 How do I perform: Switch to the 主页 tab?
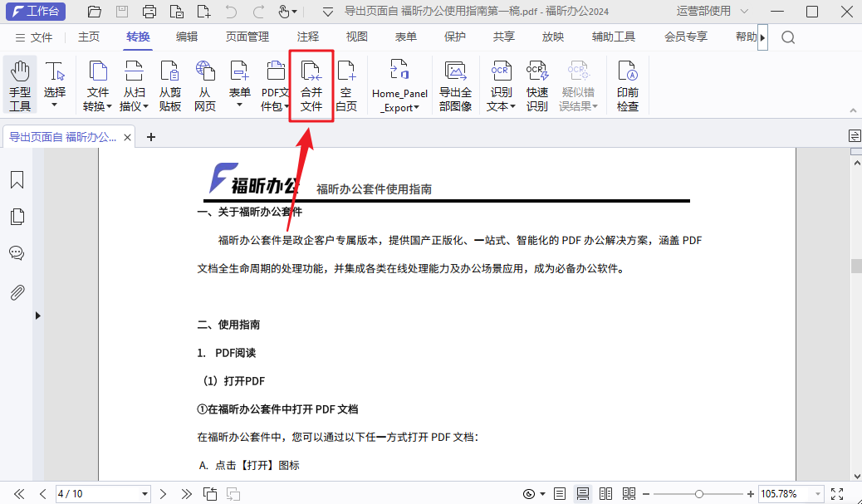click(x=89, y=37)
